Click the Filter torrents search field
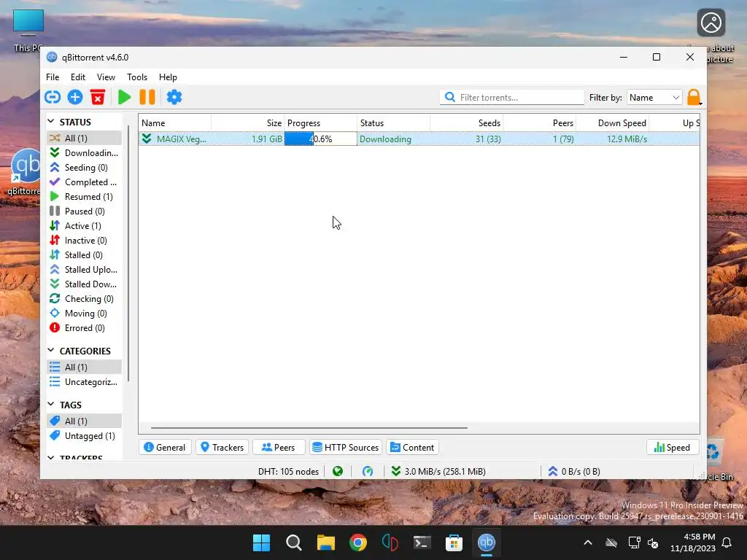 (x=512, y=97)
